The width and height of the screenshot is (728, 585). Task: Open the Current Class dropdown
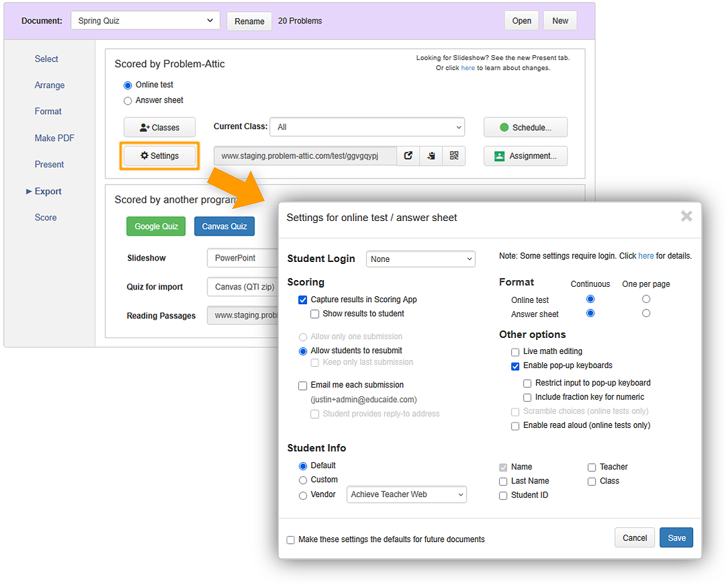[x=367, y=127]
